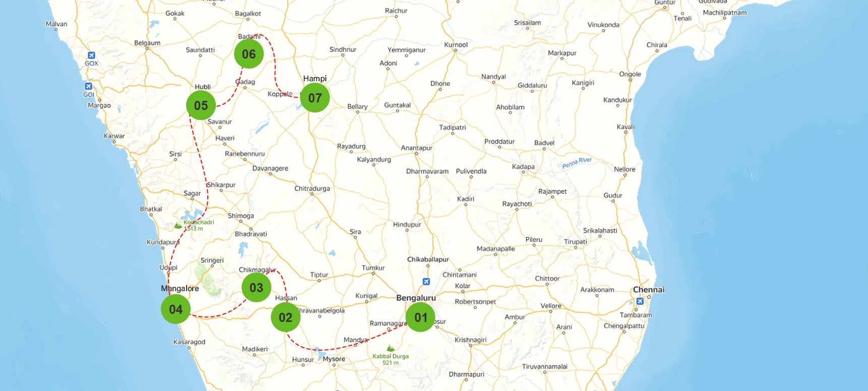868x391 pixels.
Task: Select the Kodachadri peak icon
Action: point(178,226)
